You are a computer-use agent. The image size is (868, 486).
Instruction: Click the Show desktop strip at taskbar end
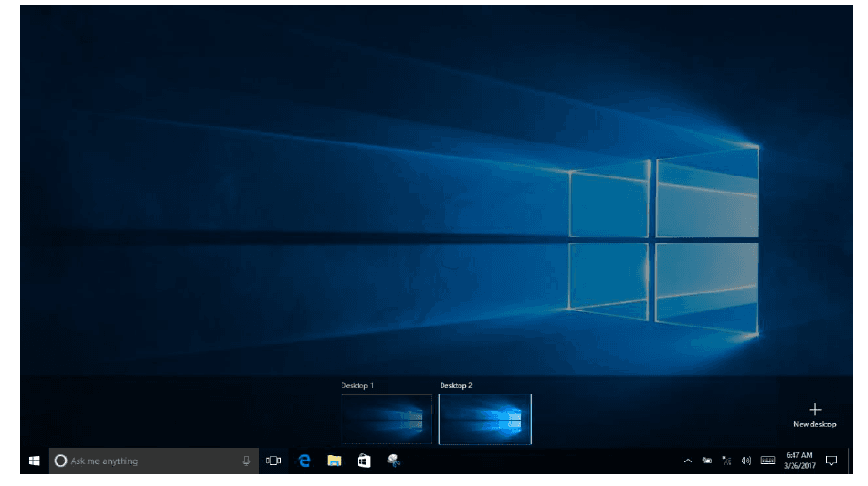click(x=851, y=461)
